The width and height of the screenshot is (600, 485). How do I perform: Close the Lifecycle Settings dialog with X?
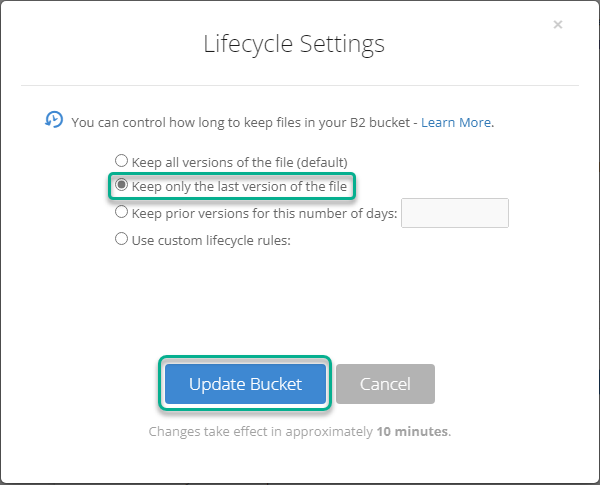pos(558,24)
